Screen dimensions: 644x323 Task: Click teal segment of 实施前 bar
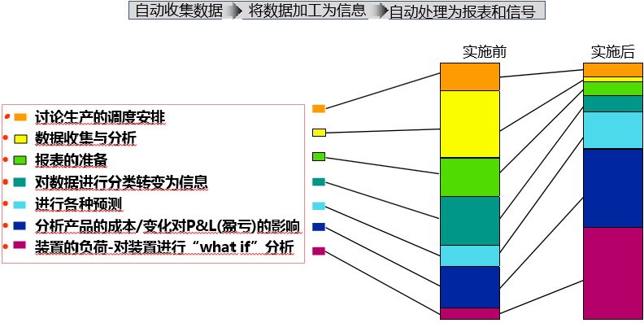point(470,221)
